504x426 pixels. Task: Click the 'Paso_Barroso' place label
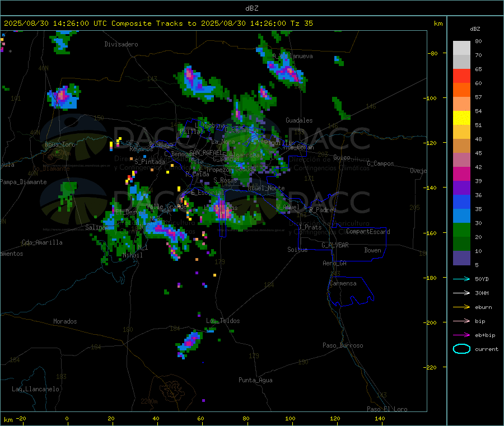click(343, 345)
